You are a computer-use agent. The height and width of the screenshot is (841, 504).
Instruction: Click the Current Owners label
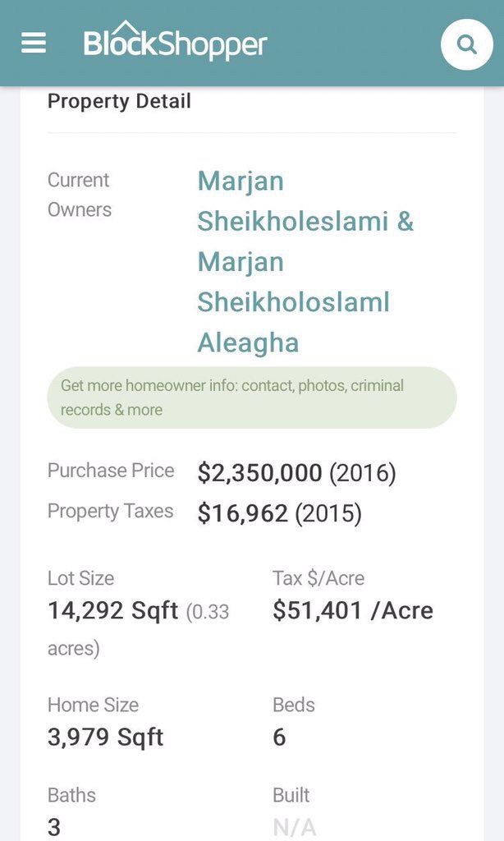pos(80,195)
